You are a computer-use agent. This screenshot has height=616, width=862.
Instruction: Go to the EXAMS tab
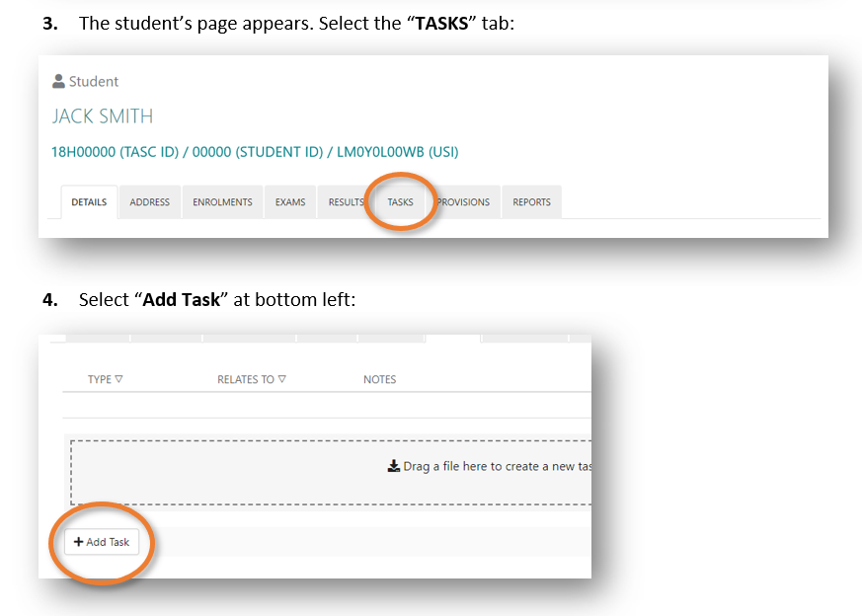coord(290,202)
